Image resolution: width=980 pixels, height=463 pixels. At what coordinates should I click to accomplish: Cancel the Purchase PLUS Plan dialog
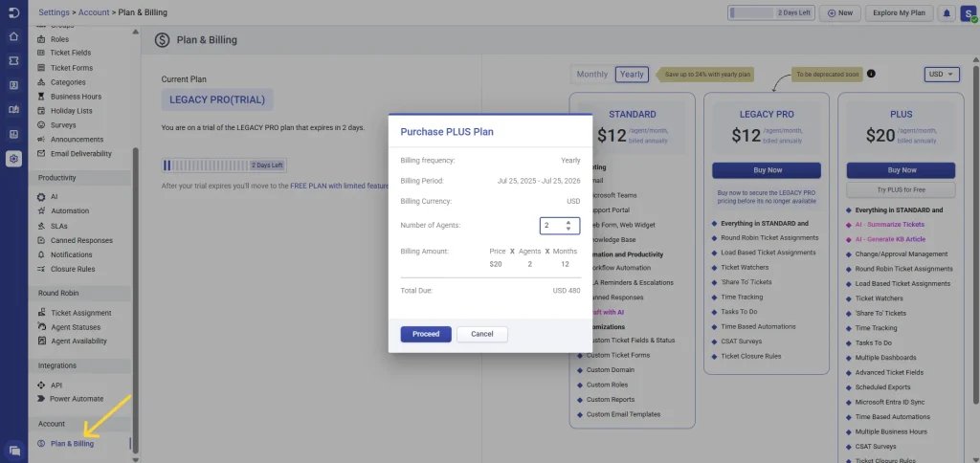482,334
